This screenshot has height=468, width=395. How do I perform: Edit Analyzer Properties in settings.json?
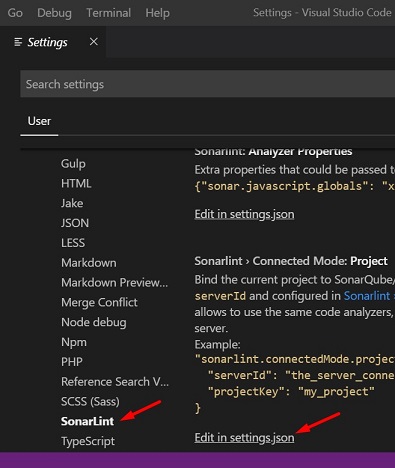(244, 214)
